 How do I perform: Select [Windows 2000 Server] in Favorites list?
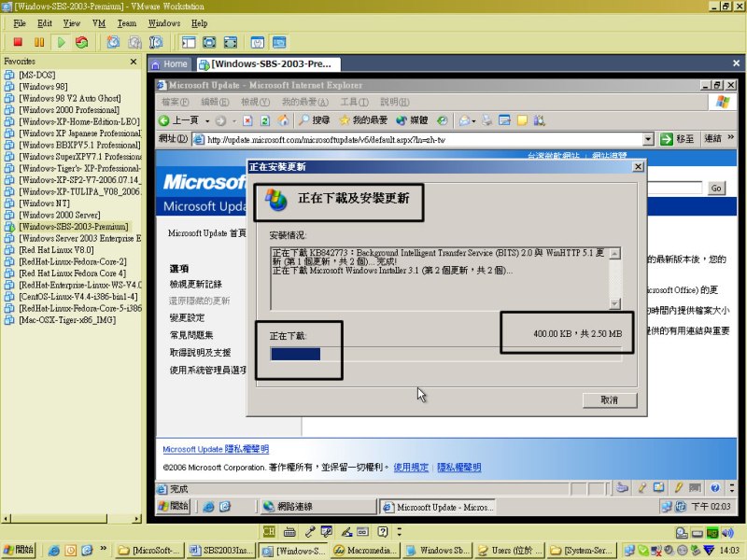[59, 215]
